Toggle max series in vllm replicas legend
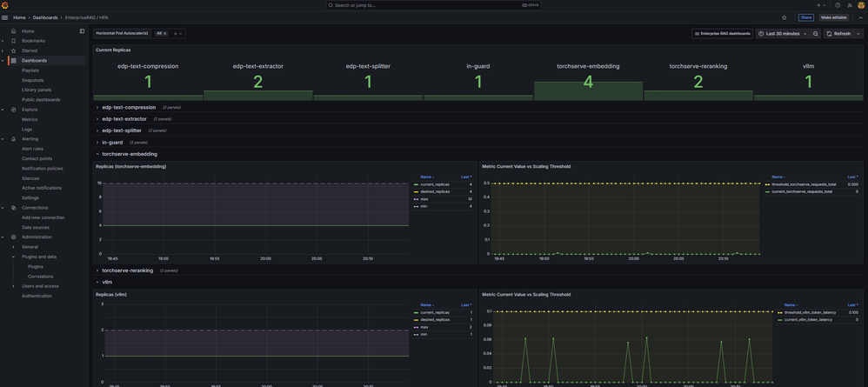 424,327
